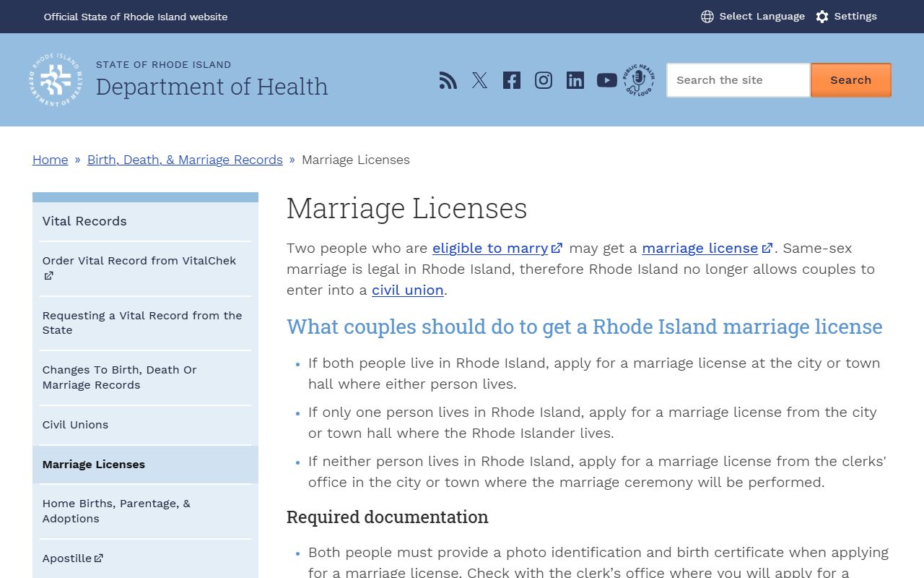This screenshot has width=924, height=578.
Task: Open the X (Twitter) social icon
Action: click(x=480, y=80)
